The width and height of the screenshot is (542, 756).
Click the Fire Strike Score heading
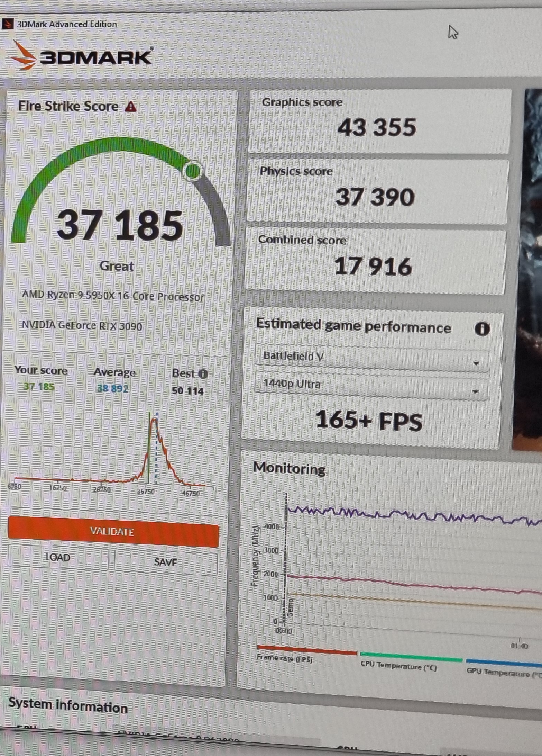(68, 106)
